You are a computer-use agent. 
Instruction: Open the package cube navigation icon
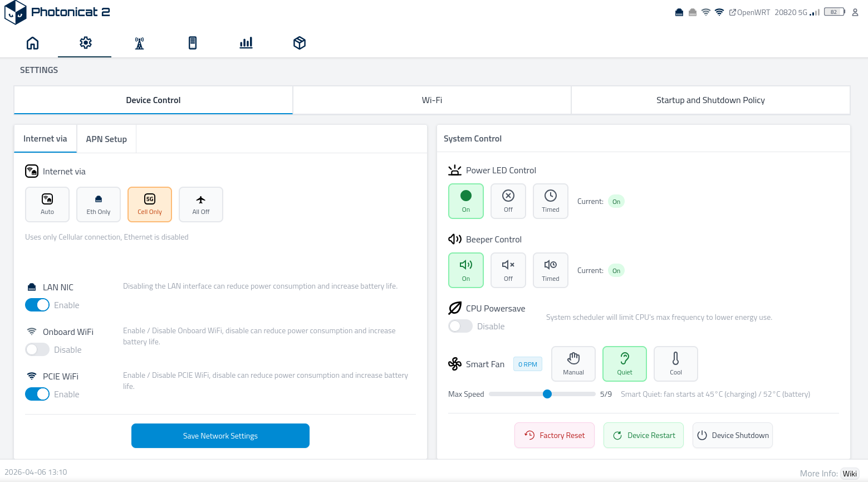pos(300,43)
